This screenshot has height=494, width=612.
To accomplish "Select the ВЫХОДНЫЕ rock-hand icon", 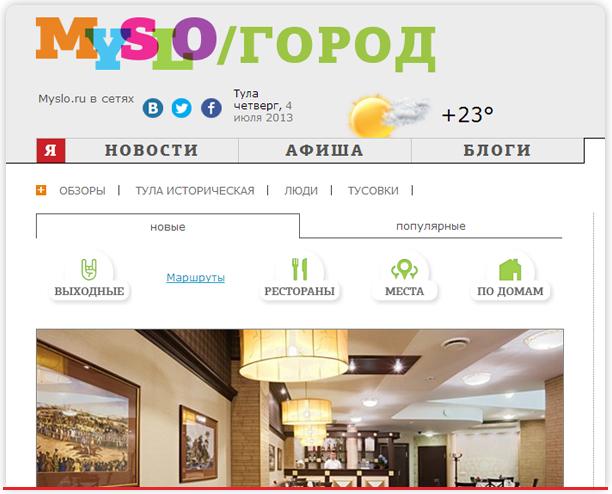I will point(89,269).
